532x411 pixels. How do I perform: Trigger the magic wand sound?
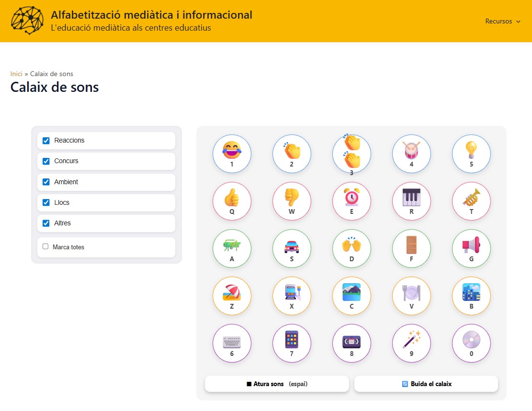(x=411, y=343)
